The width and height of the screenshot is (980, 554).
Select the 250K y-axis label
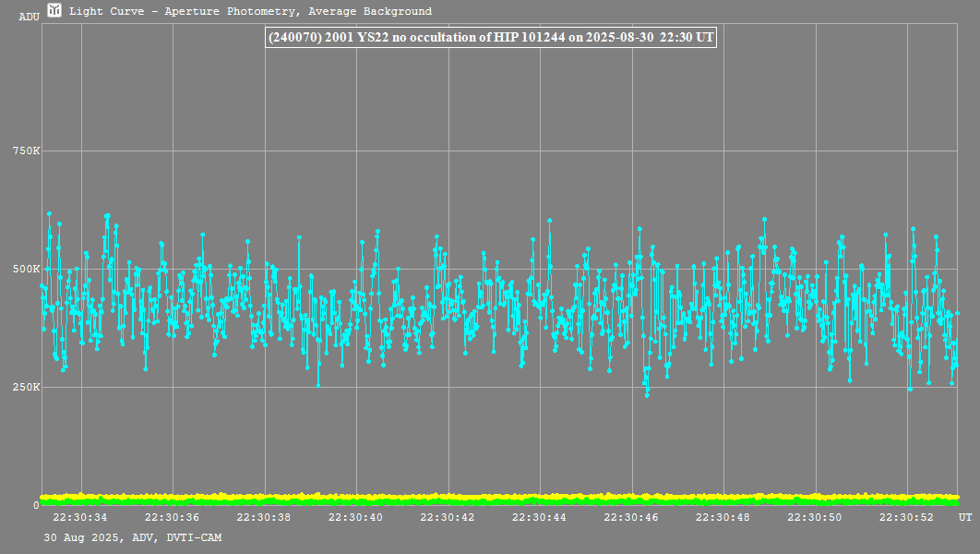pyautogui.click(x=24, y=387)
